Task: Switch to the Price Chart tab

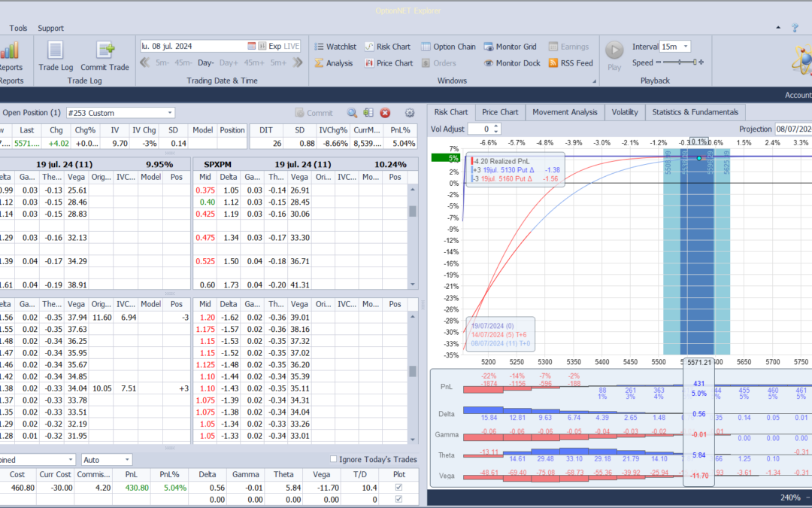Action: point(500,112)
